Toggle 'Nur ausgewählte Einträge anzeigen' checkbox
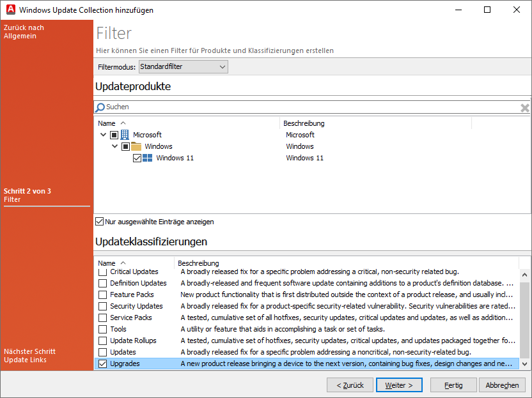 pos(99,222)
